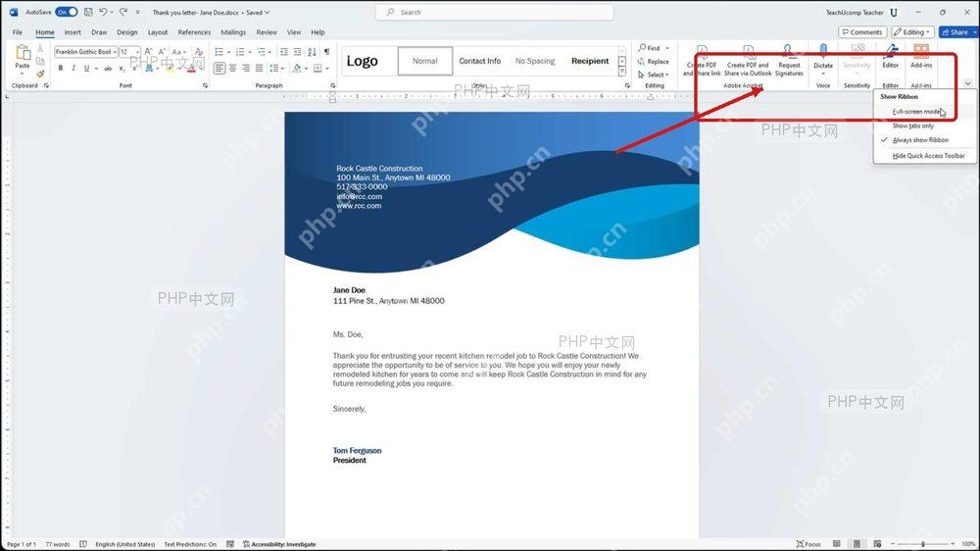
Task: Open the Layout tab
Action: click(x=158, y=32)
